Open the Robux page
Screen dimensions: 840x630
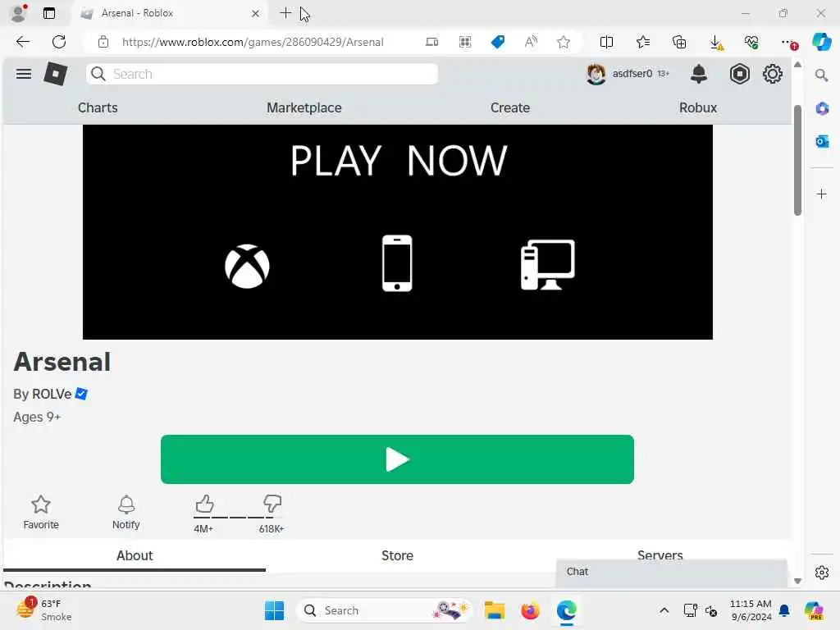click(697, 107)
